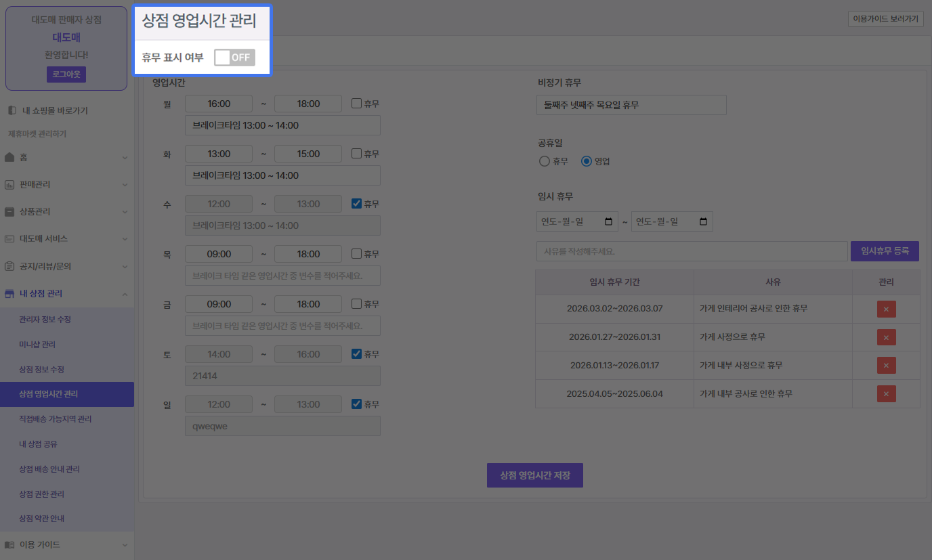The image size is (932, 560).
Task: Toggle the 휴무 표시 여부 switch
Action: click(234, 58)
